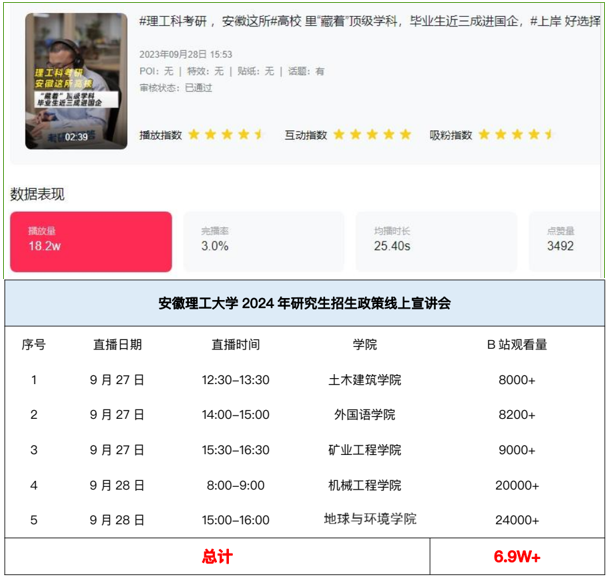Click the 互动指数 star rating
The width and height of the screenshot is (609, 578).
372,135
